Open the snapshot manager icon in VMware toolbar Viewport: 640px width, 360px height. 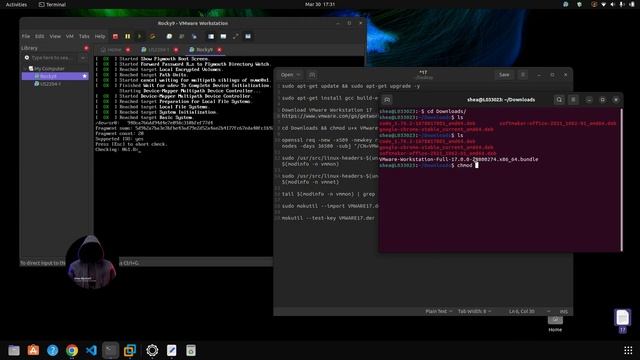(x=194, y=36)
